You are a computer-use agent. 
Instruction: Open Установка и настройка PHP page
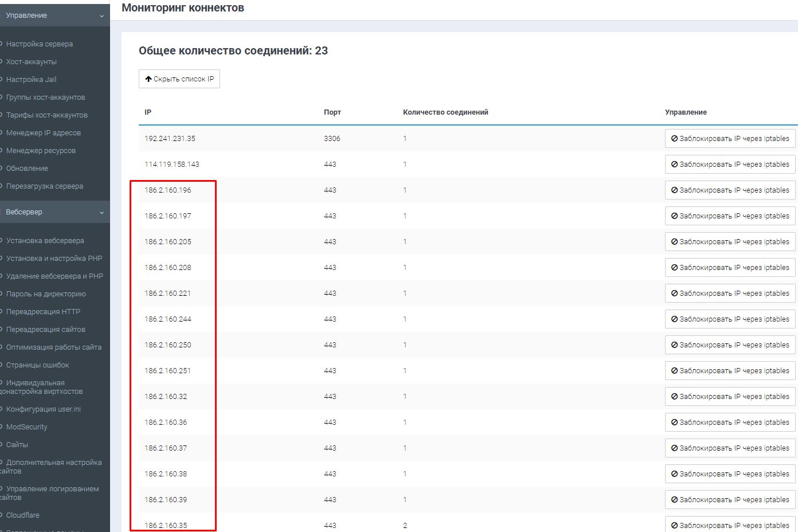click(x=54, y=259)
